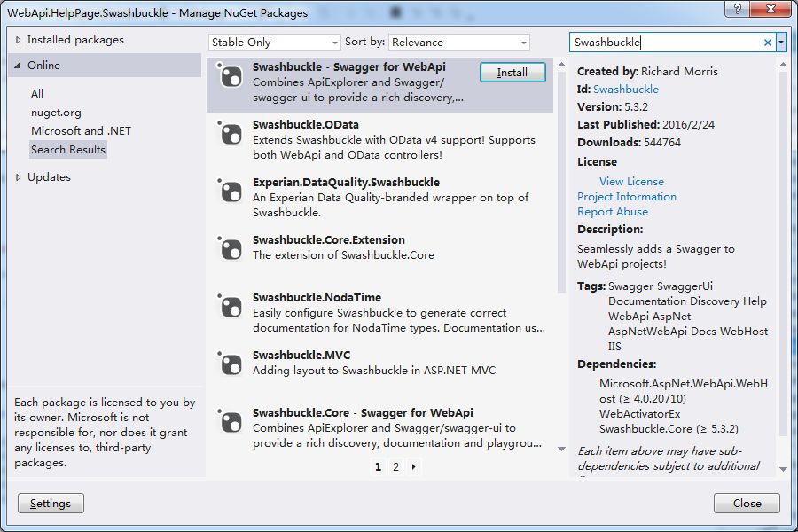This screenshot has width=798, height=532.
Task: Click the Swashbuckle.Core.Extension package icon
Action: 231,249
